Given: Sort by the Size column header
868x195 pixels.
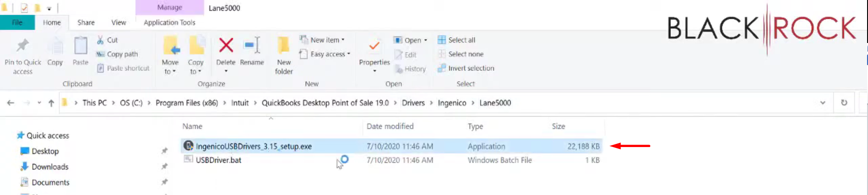Looking at the screenshot, I should pyautogui.click(x=558, y=126).
